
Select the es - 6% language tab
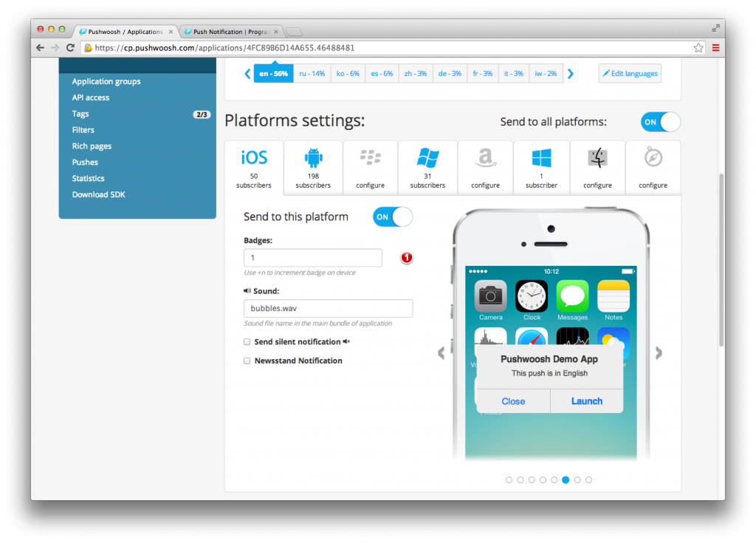(x=382, y=73)
